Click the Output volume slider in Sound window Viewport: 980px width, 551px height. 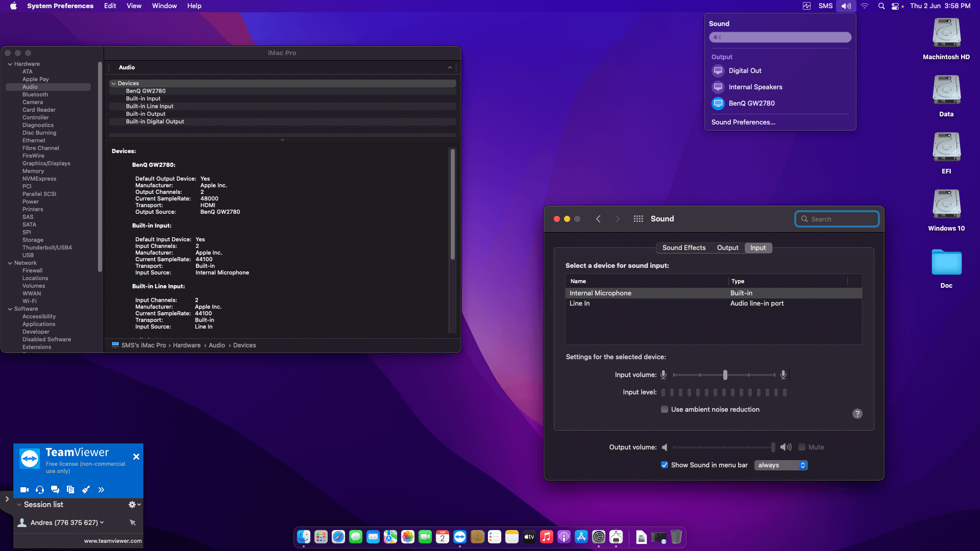pos(724,447)
